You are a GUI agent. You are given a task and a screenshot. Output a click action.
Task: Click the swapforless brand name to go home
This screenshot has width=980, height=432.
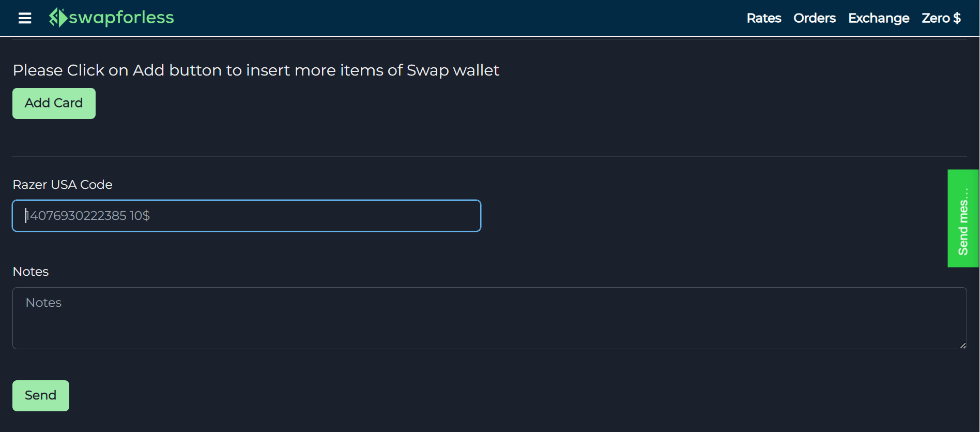tap(122, 17)
